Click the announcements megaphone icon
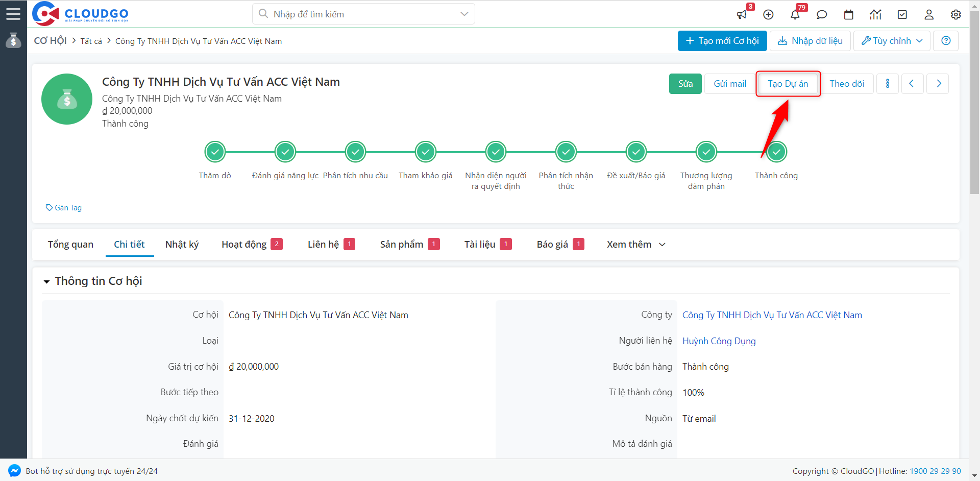The image size is (980, 481). (742, 14)
